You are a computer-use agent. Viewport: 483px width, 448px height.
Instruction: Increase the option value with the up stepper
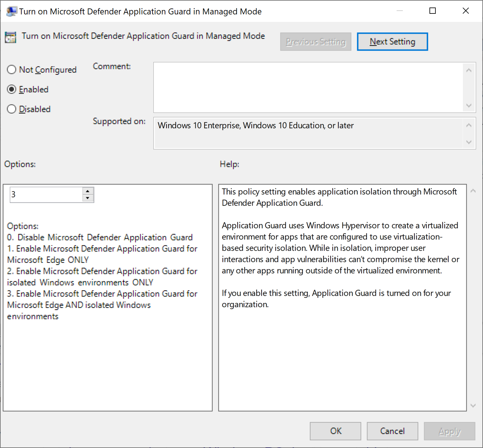[88, 190]
